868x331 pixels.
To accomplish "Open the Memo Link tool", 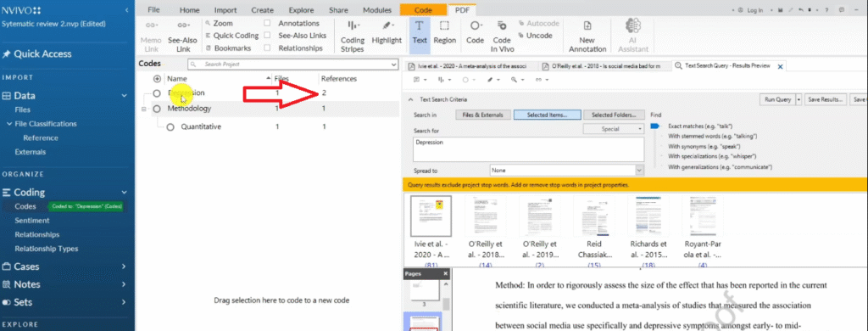I will (150, 36).
